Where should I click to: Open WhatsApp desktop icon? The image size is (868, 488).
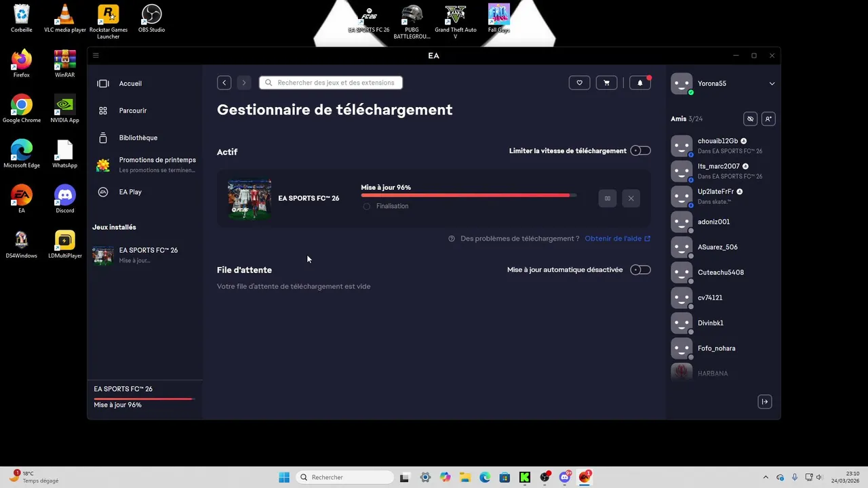[x=65, y=154]
